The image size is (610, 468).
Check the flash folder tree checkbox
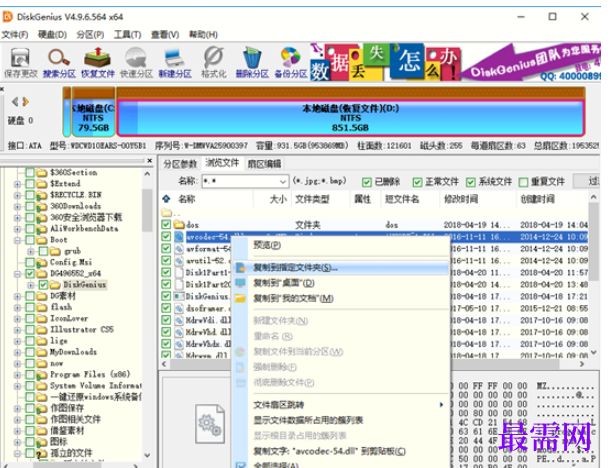click(30, 307)
